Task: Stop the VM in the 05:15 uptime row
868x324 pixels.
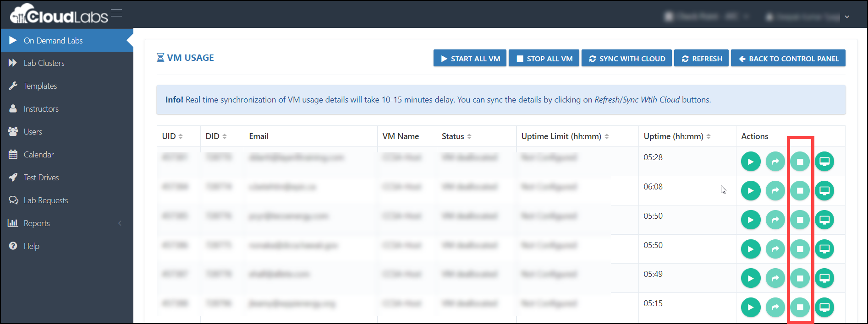Action: 800,308
